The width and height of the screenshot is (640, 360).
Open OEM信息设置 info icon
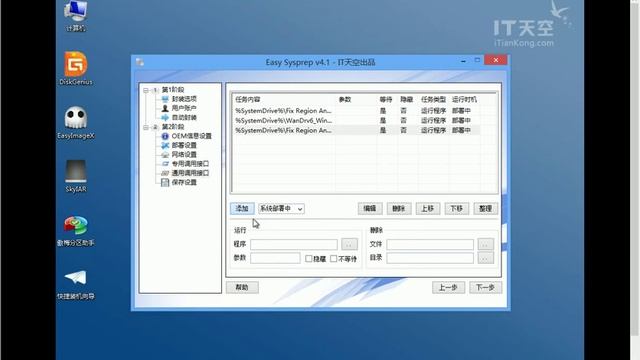165,136
